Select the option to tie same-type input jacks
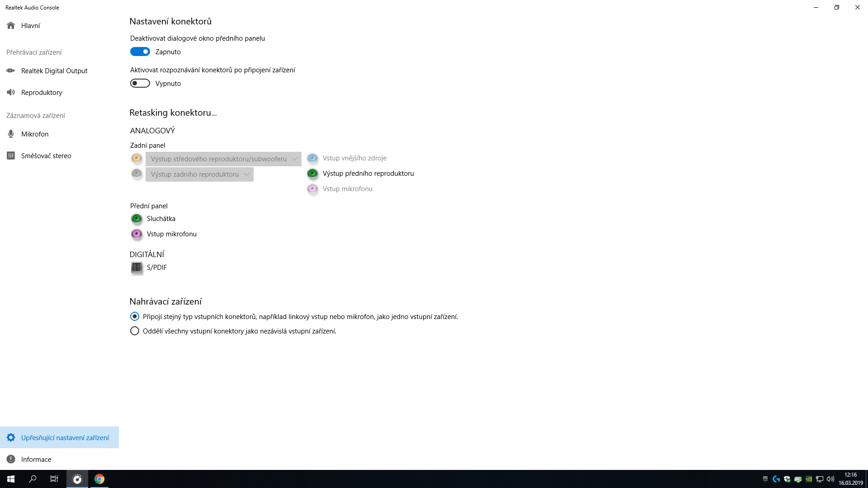 click(x=135, y=317)
